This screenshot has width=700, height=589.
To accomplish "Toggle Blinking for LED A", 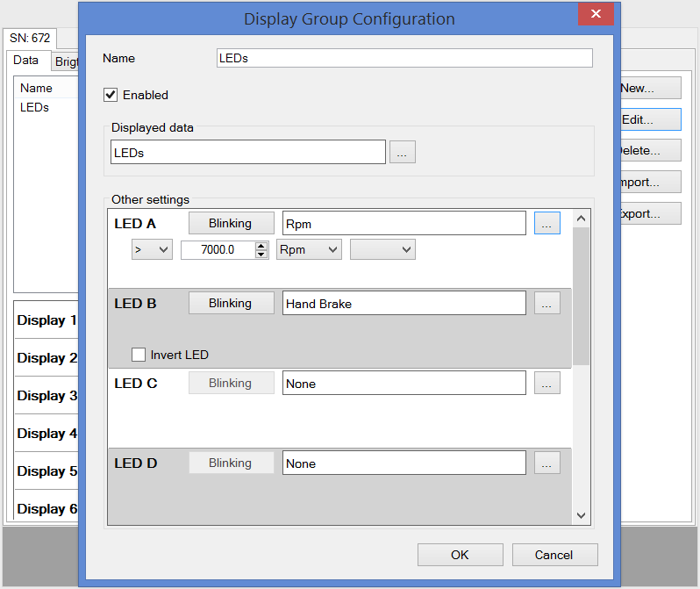I will tap(231, 223).
